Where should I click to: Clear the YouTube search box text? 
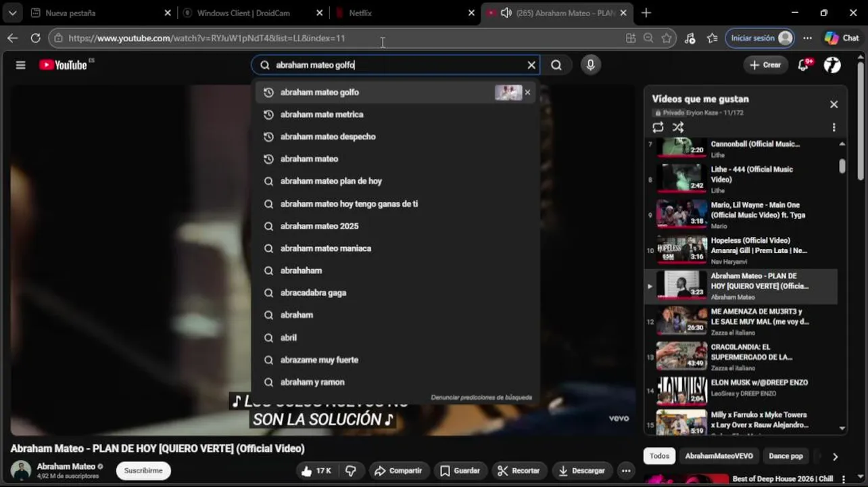click(x=531, y=65)
